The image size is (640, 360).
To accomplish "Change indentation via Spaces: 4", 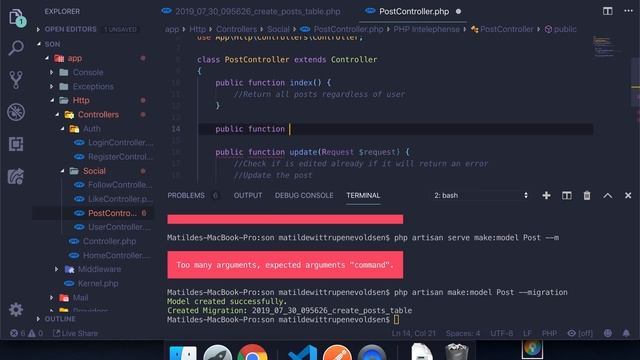I will point(463,333).
